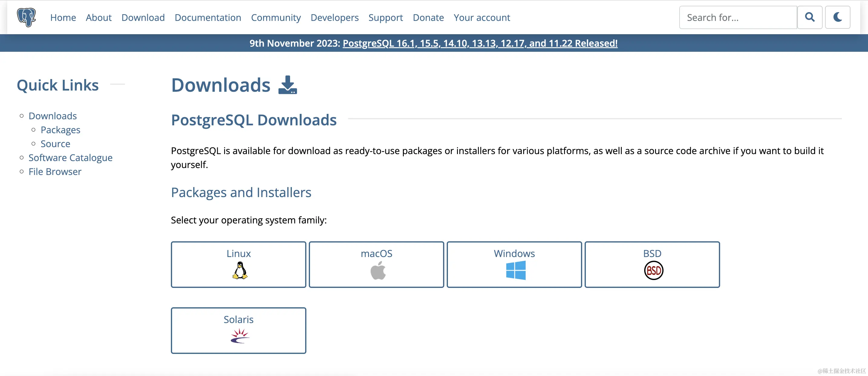
Task: Go to the Community nav link
Action: (x=276, y=18)
